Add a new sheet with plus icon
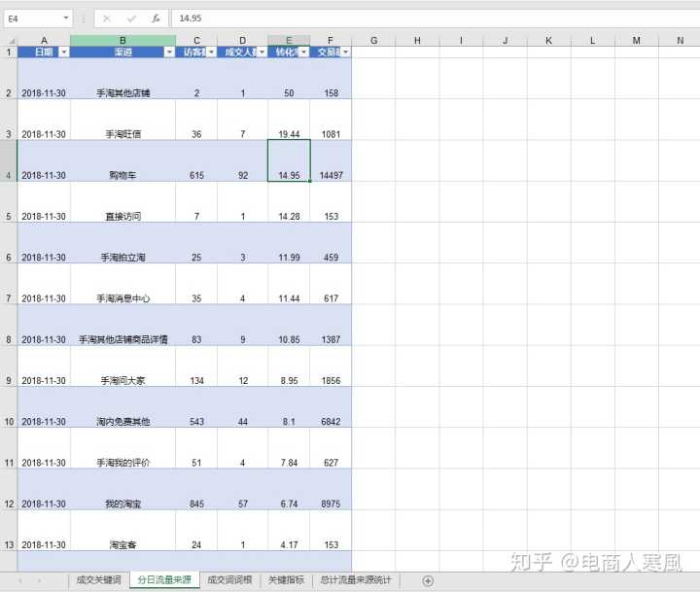The height and width of the screenshot is (592, 700). (428, 580)
